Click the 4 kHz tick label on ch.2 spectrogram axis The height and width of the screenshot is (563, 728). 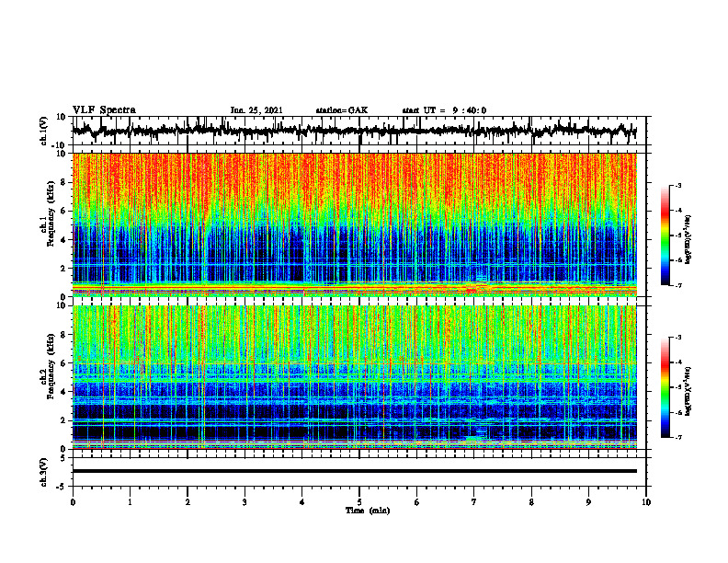(x=63, y=392)
